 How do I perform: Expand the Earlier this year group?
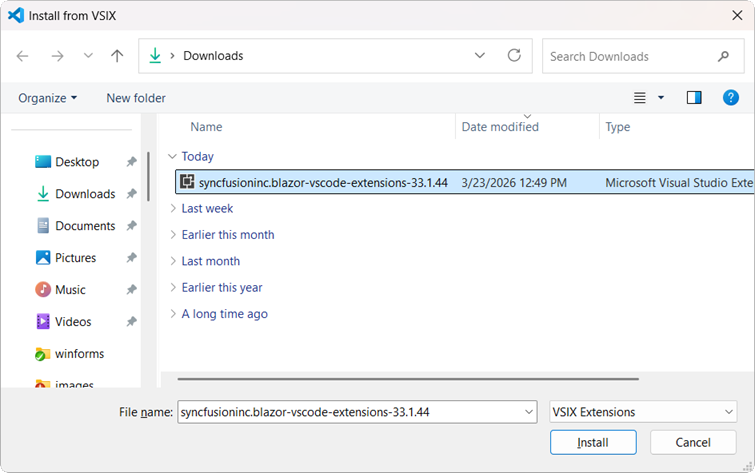[173, 288]
